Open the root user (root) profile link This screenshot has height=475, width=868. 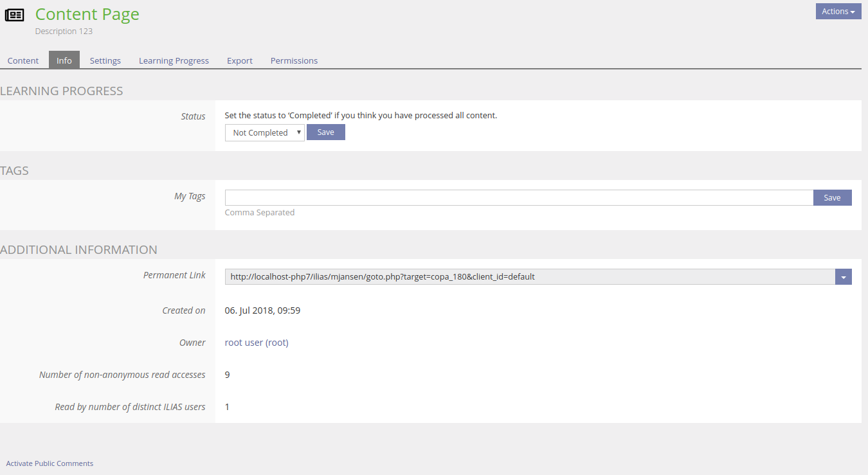(257, 343)
